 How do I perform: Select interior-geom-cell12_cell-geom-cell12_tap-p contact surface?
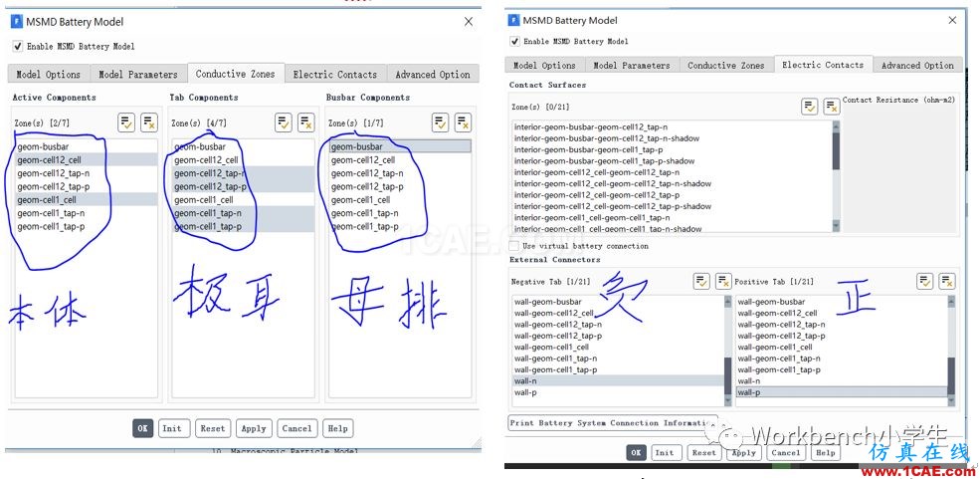[672, 194]
